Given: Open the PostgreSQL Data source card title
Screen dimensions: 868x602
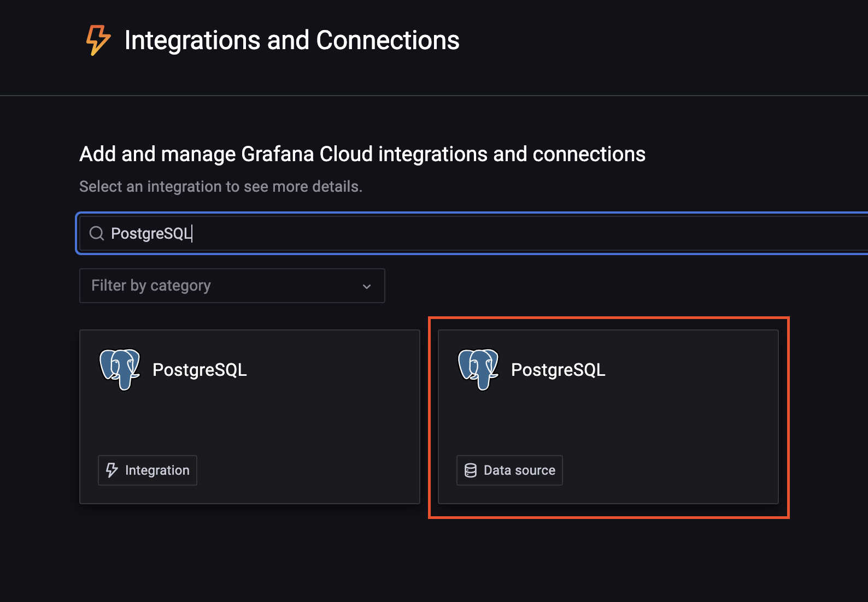Looking at the screenshot, I should pyautogui.click(x=558, y=370).
